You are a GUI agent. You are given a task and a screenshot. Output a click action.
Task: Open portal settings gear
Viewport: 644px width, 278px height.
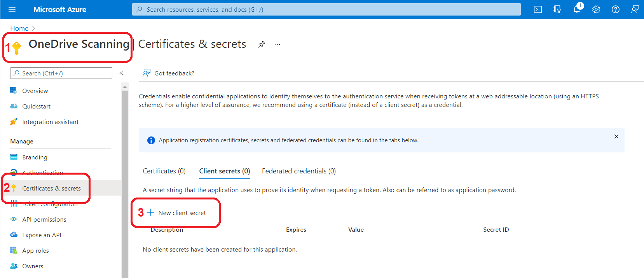(x=596, y=9)
